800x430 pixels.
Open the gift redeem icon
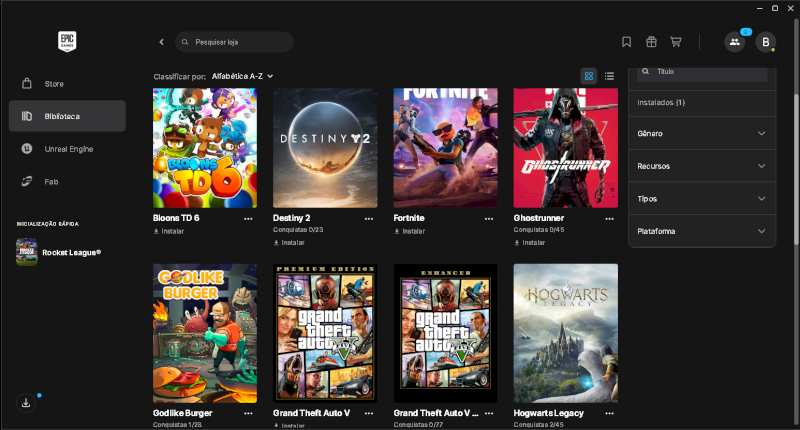[x=651, y=42]
